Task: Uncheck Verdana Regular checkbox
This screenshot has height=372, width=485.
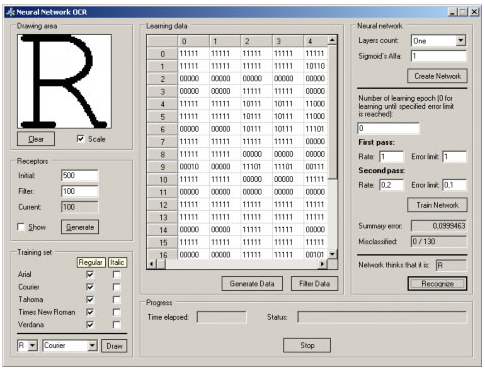Action: point(90,324)
